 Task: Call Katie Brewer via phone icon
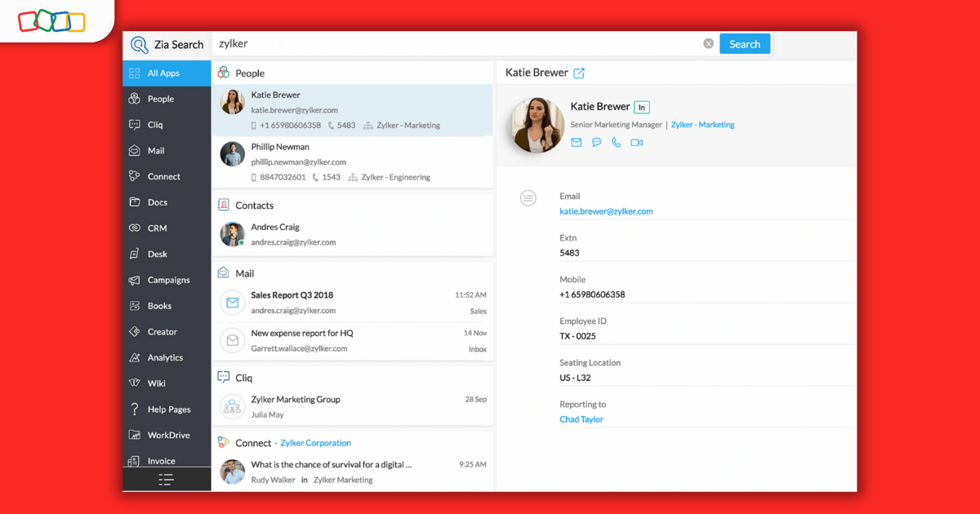[x=616, y=142]
